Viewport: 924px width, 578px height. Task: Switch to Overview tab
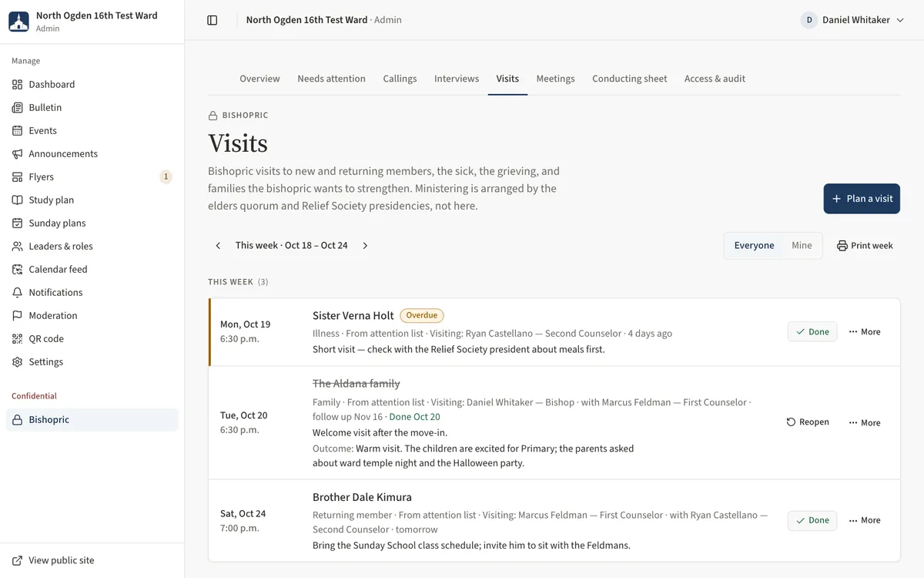259,79
